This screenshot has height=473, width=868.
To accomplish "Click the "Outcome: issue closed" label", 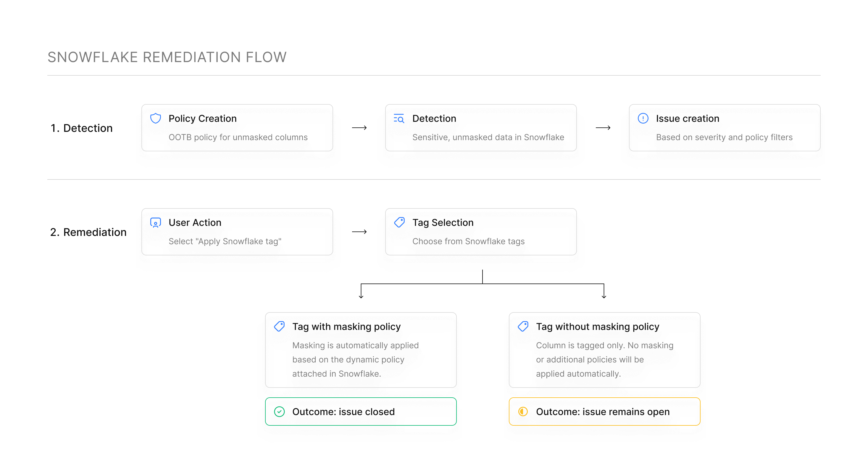I will coord(343,412).
